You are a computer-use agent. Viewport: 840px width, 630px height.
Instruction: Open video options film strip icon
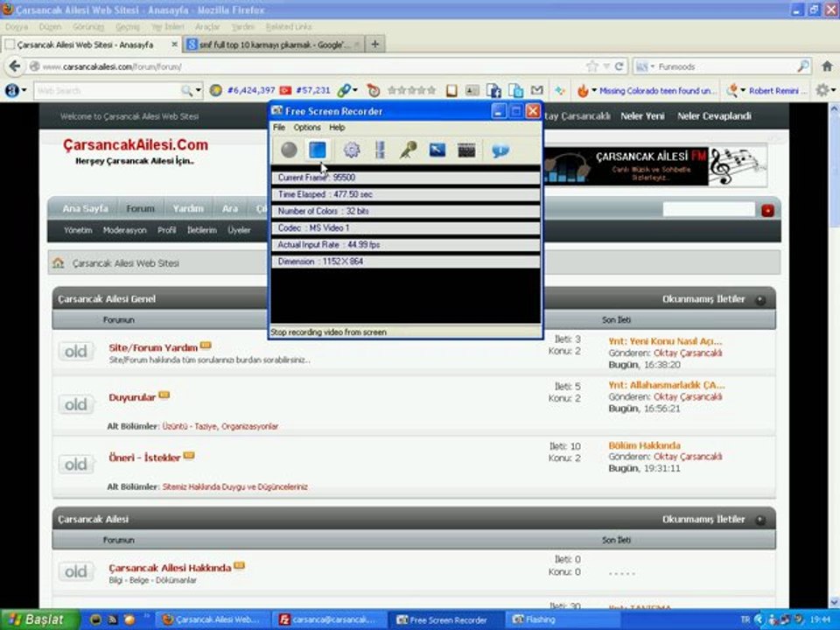click(x=380, y=150)
